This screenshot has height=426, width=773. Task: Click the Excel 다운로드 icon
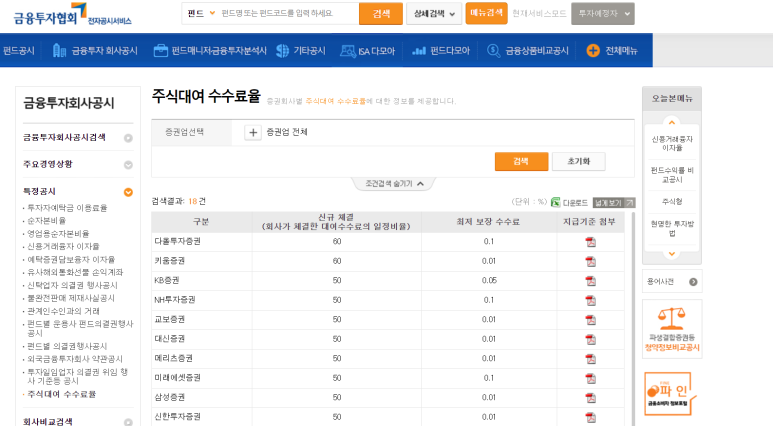556,202
